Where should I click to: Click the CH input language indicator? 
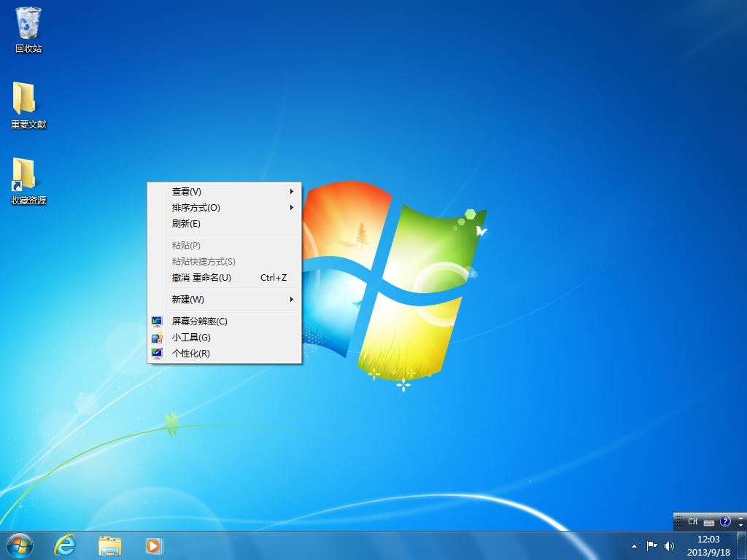693,521
